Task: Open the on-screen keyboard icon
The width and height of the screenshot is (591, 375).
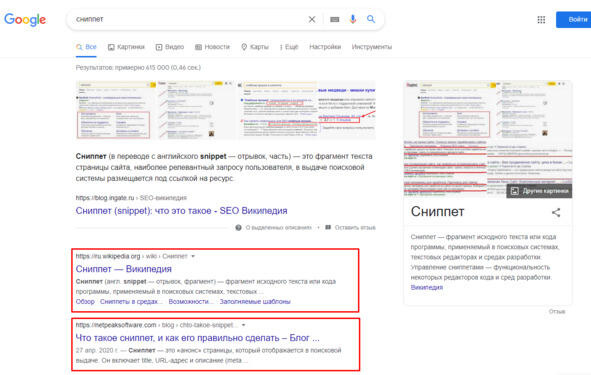Action: pyautogui.click(x=334, y=19)
